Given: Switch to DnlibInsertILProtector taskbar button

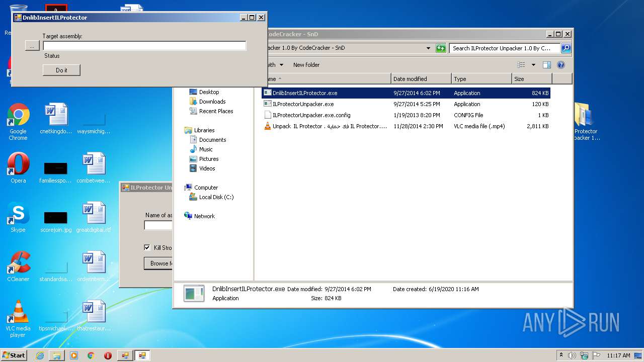Looking at the screenshot, I should (142, 355).
